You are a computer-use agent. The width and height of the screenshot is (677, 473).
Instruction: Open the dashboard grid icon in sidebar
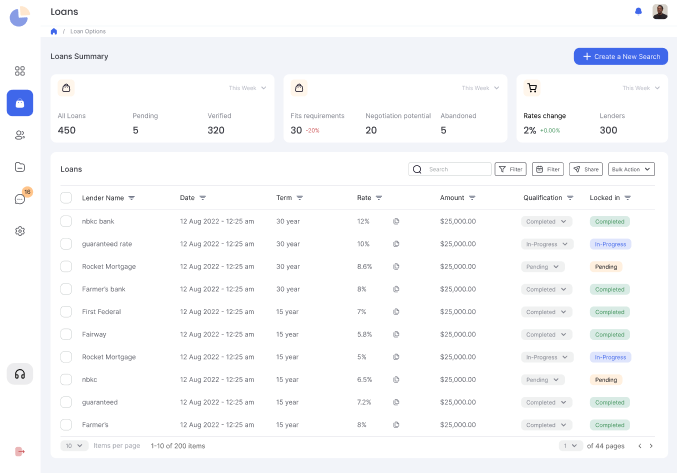click(x=20, y=71)
